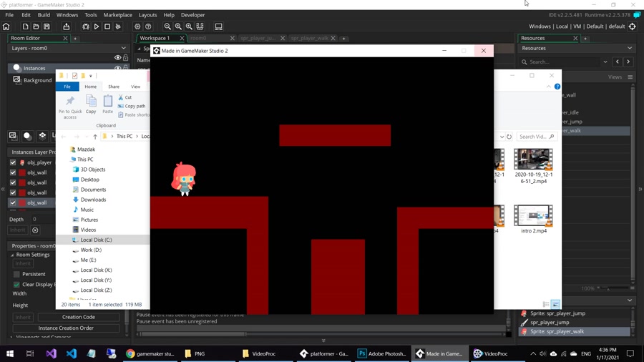644x362 pixels.
Task: Open File Explorer Share ribbon tab
Action: pos(114,87)
